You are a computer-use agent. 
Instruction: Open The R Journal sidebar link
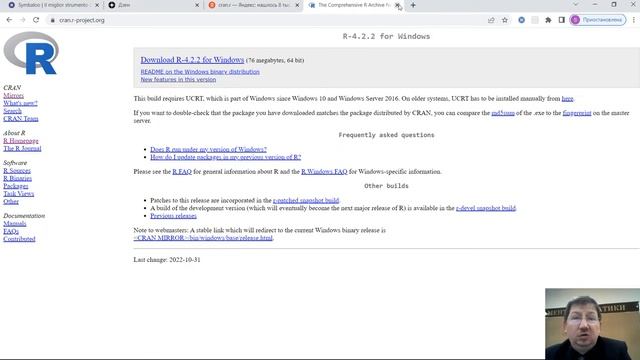click(22, 149)
